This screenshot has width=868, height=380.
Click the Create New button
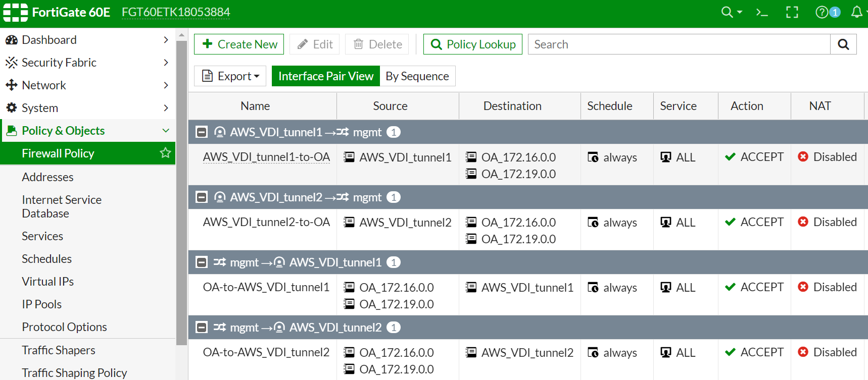pos(239,44)
